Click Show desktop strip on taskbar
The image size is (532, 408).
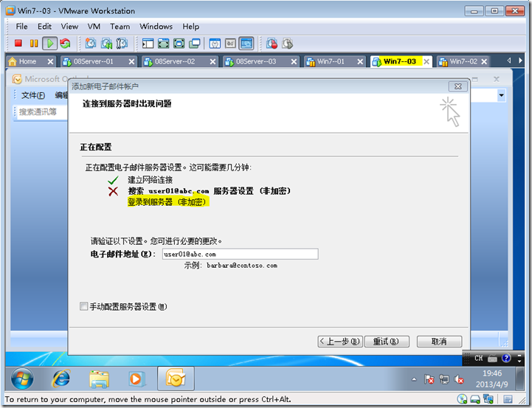click(519, 378)
